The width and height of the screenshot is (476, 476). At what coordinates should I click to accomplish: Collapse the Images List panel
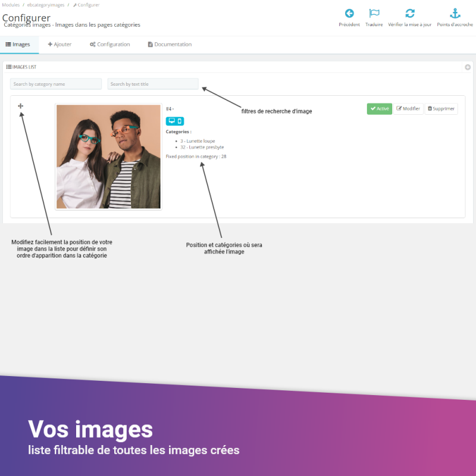point(468,67)
